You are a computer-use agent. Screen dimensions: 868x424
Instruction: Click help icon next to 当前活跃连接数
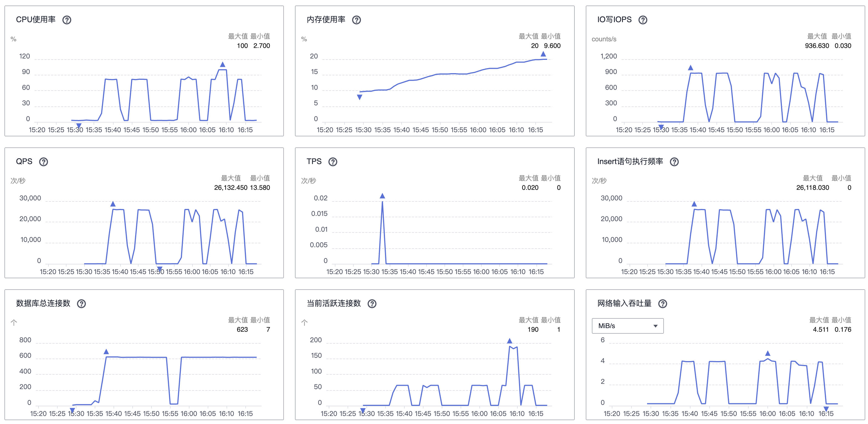point(372,304)
